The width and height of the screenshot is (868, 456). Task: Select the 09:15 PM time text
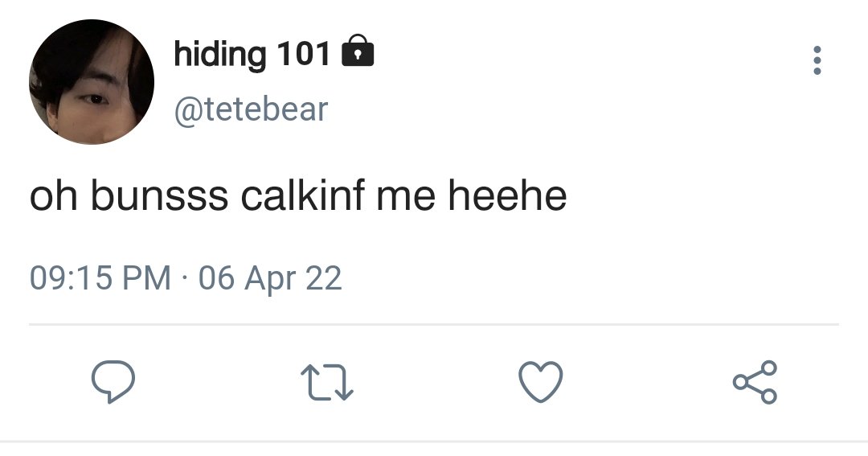coord(100,277)
